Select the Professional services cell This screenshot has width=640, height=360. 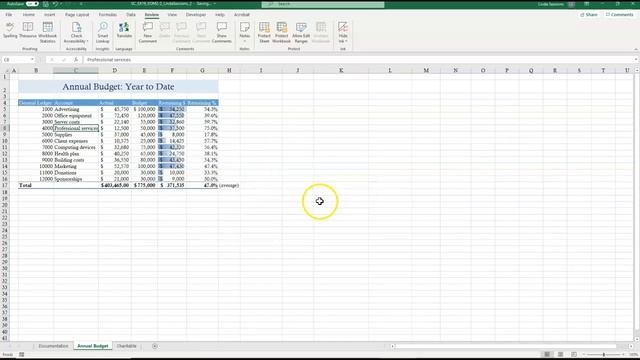(76, 128)
